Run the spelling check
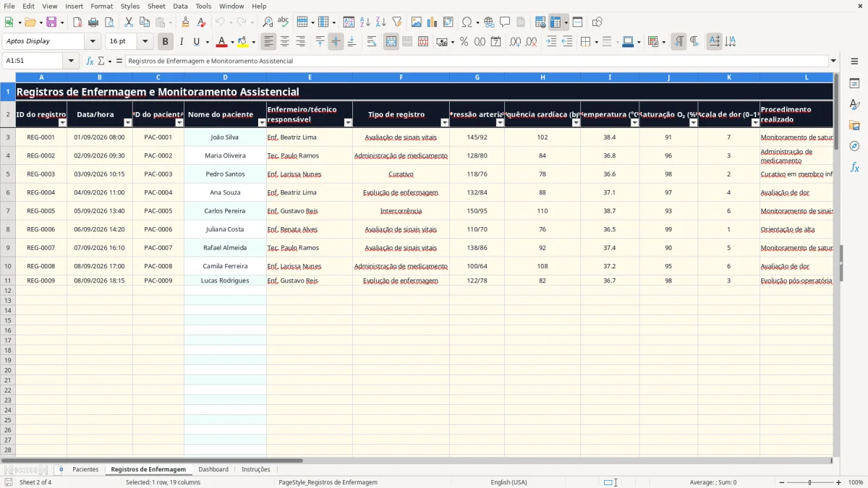The image size is (868, 488). pyautogui.click(x=283, y=22)
